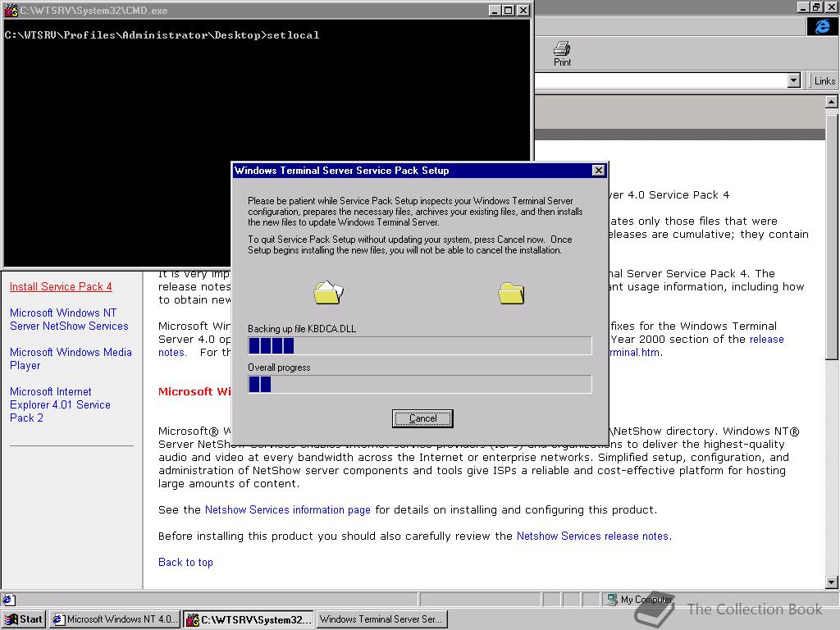840x630 pixels.
Task: Click the Backing up file progress bar
Action: point(420,345)
